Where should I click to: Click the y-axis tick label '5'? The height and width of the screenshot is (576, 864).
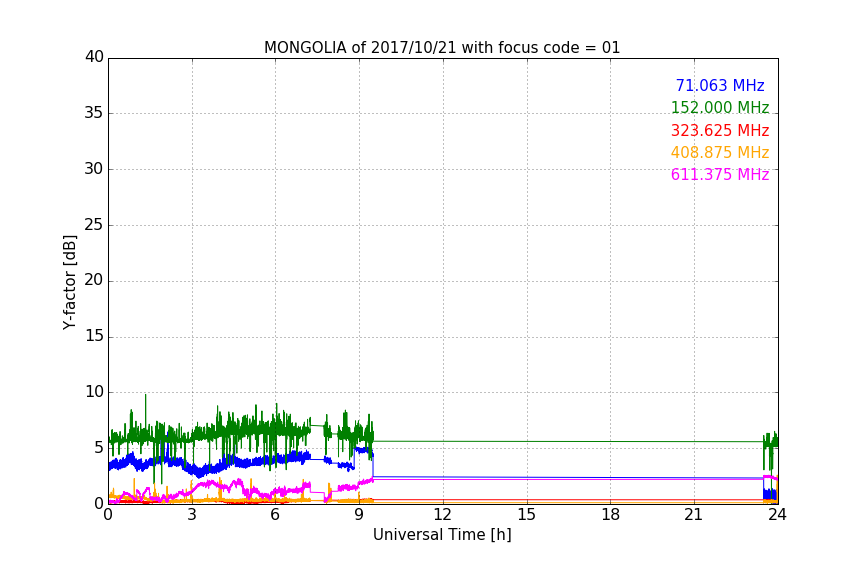click(x=99, y=448)
